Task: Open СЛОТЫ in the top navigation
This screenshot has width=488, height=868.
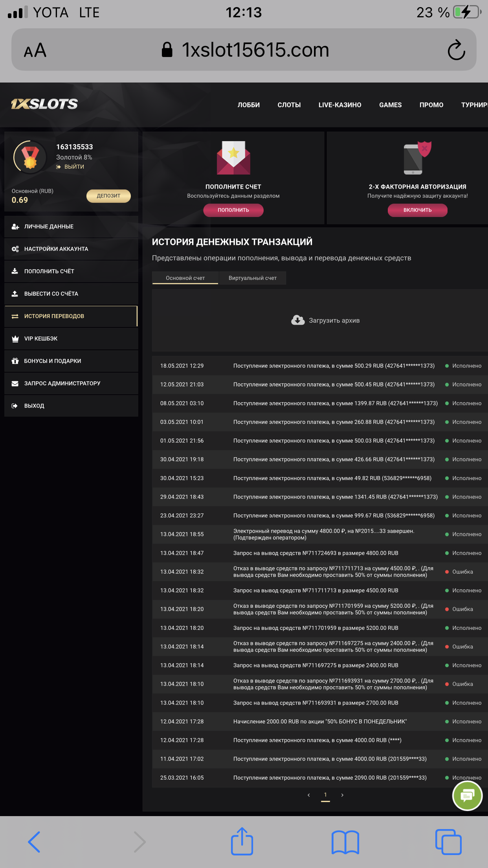Action: 289,105
